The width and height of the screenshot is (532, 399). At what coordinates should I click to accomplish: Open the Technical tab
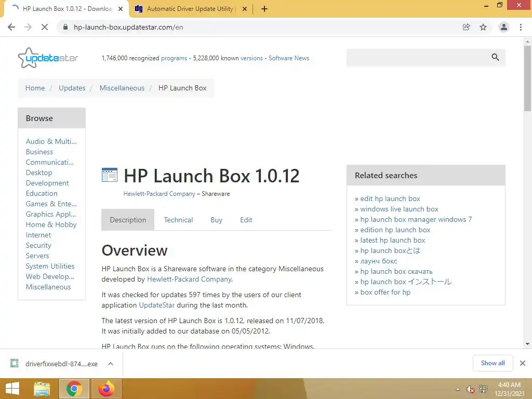pyautogui.click(x=179, y=220)
